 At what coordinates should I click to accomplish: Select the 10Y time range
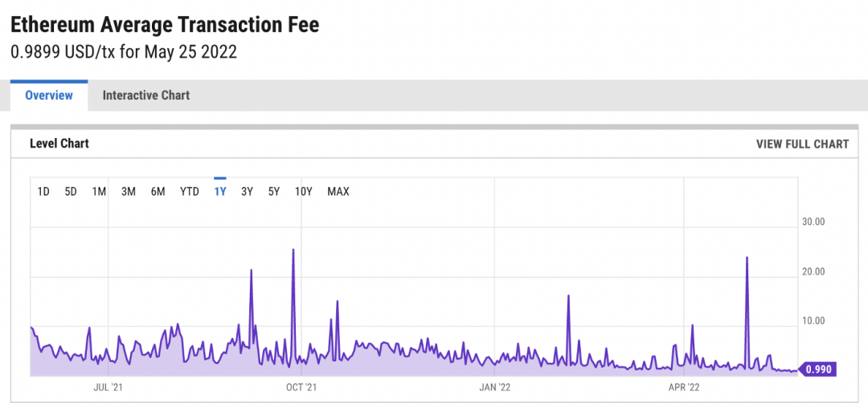tap(304, 192)
